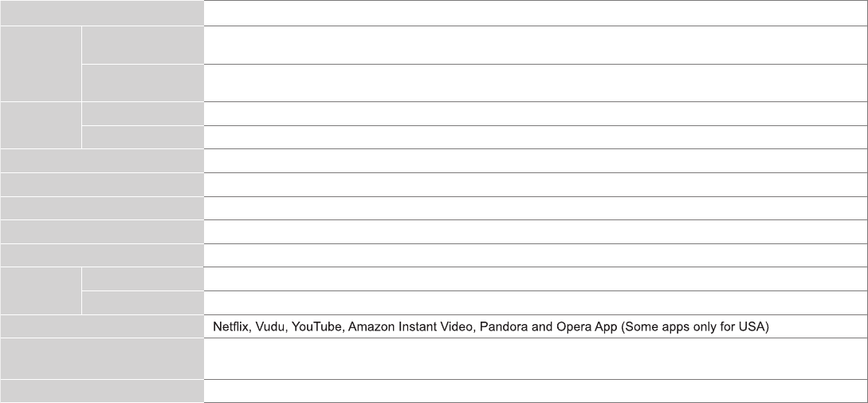Click the white cell directly above the Netflix apps list
The width and height of the screenshot is (868, 403).
[535, 302]
